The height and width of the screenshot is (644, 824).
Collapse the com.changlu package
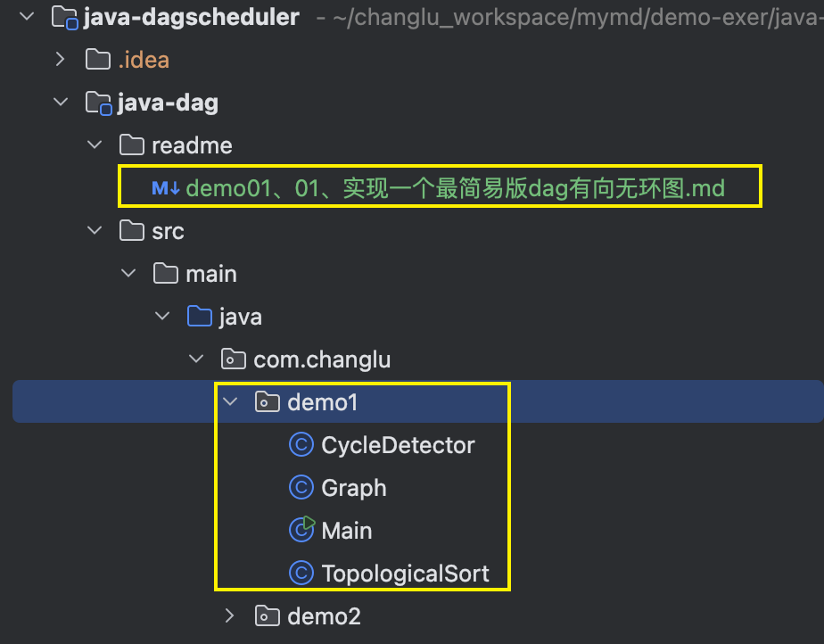pyautogui.click(x=196, y=359)
